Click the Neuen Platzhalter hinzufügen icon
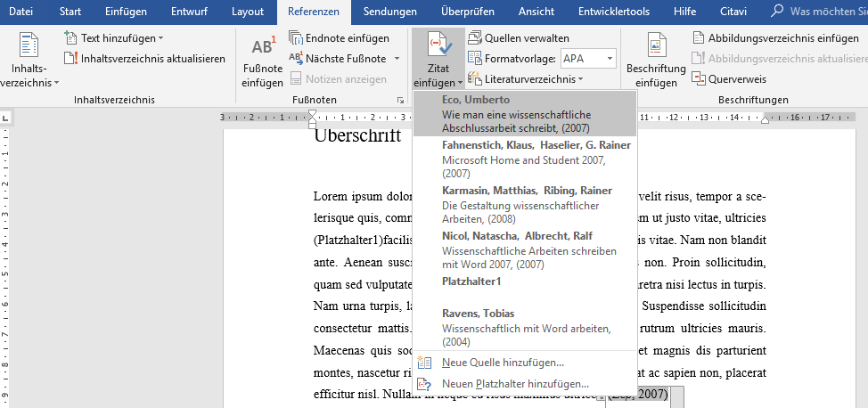Viewport: 868px width, 408px height. (x=424, y=384)
